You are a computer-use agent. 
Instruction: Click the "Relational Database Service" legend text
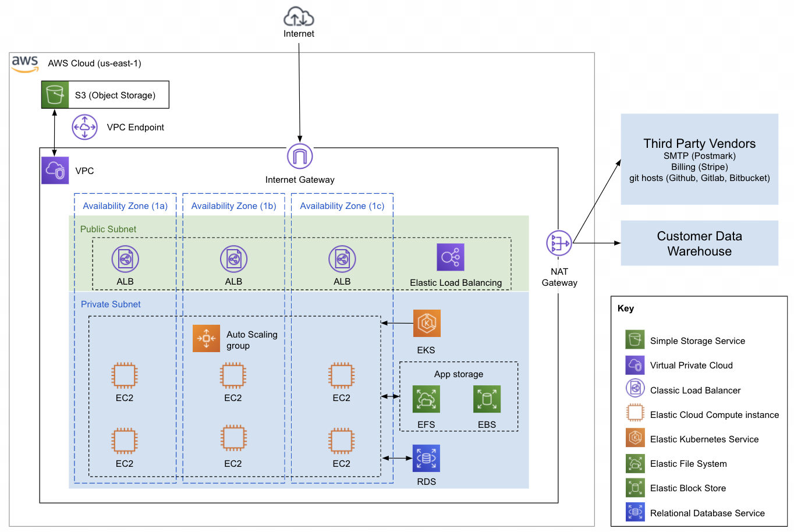tap(707, 513)
